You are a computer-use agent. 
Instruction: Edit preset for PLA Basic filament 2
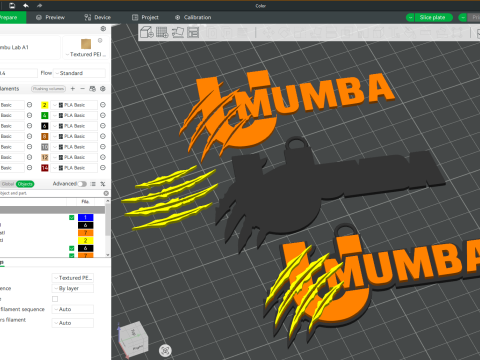tap(103, 105)
